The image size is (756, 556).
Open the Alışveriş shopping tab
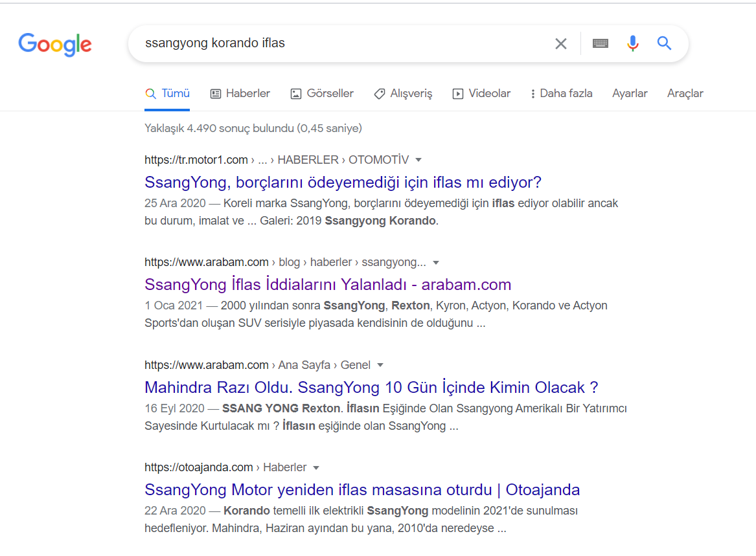click(403, 93)
